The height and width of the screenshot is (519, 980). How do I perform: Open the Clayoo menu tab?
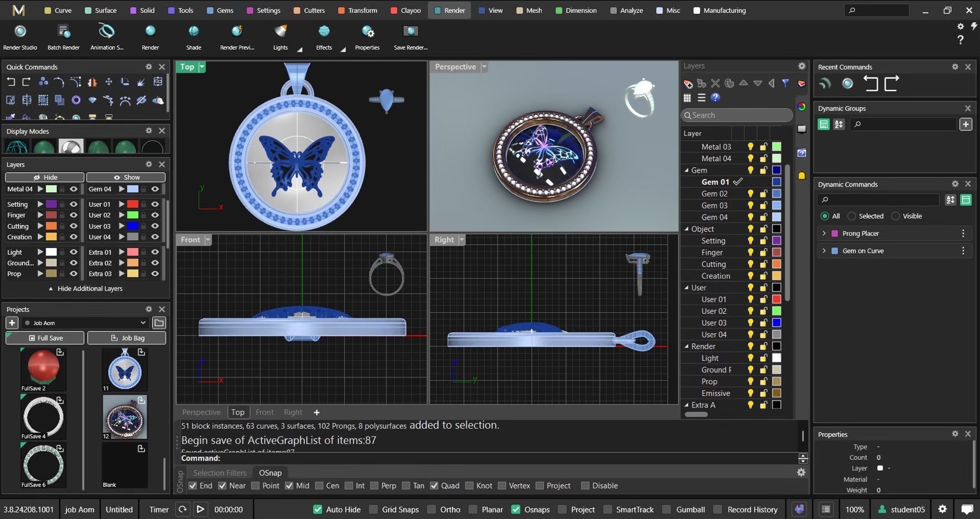coord(405,10)
